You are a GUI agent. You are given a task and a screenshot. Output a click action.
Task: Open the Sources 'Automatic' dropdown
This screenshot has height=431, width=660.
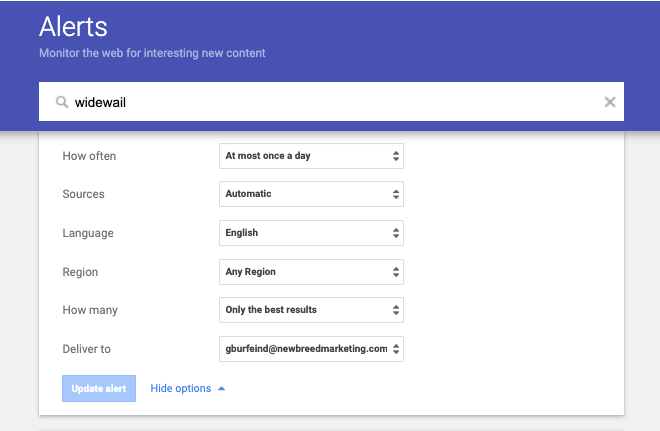point(311,194)
